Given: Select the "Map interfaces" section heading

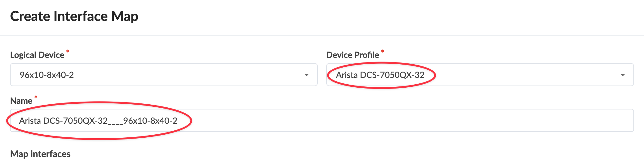Looking at the screenshot, I should click(x=40, y=154).
